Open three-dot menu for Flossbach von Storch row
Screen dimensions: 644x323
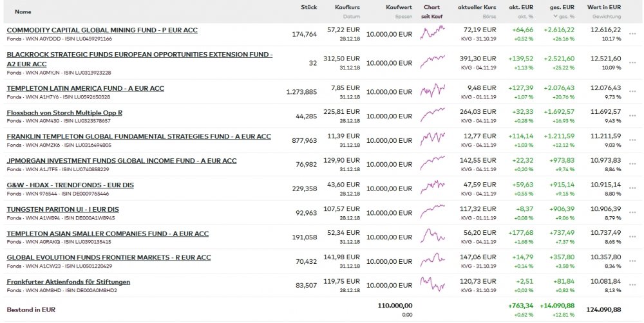[x=632, y=116]
